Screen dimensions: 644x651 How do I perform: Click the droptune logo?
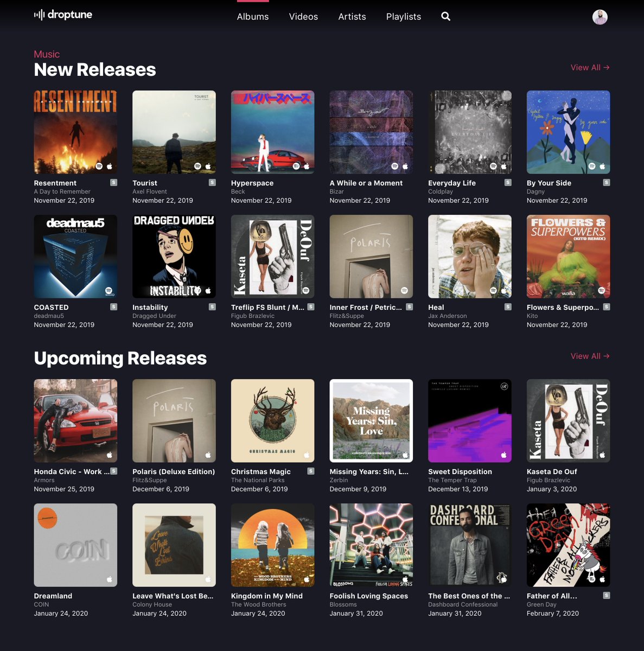pyautogui.click(x=63, y=15)
